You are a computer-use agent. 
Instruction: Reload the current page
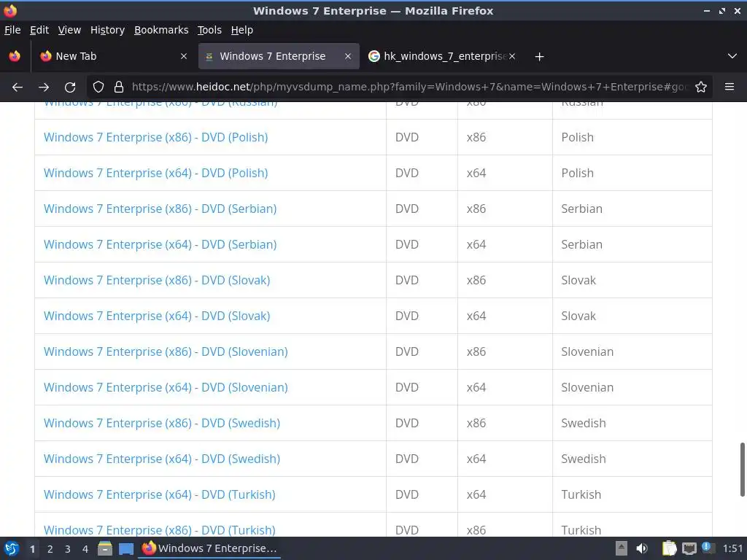[70, 87]
